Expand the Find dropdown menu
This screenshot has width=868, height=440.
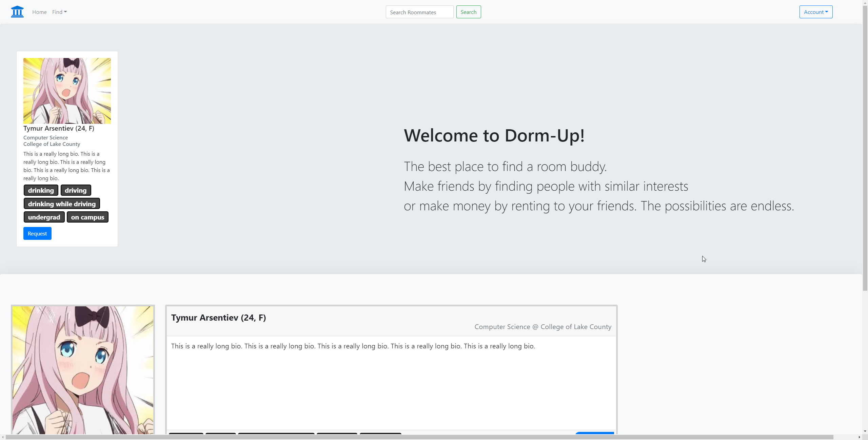[59, 12]
